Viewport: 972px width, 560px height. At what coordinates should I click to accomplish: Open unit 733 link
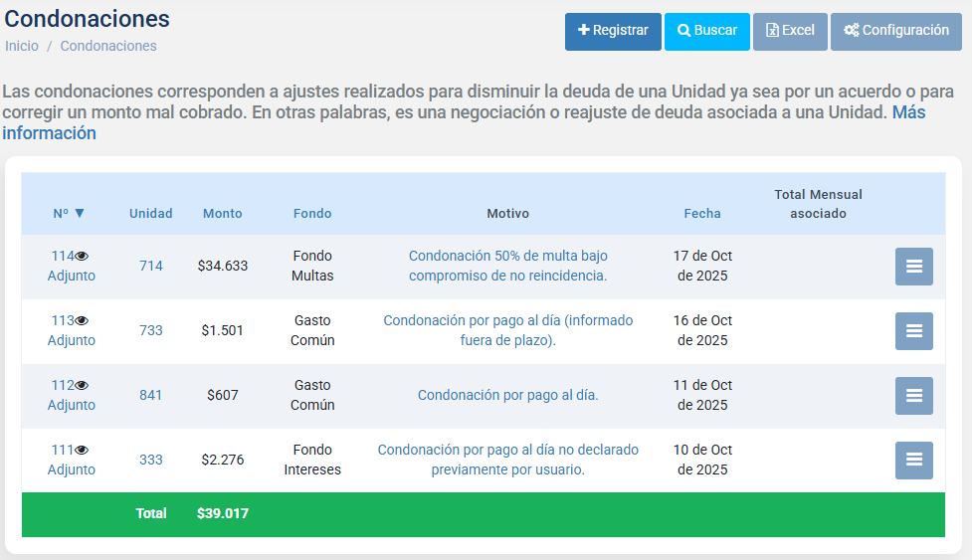point(151,330)
